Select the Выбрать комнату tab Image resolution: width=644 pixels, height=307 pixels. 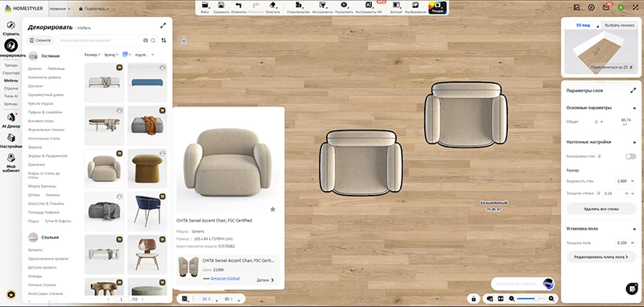(619, 25)
